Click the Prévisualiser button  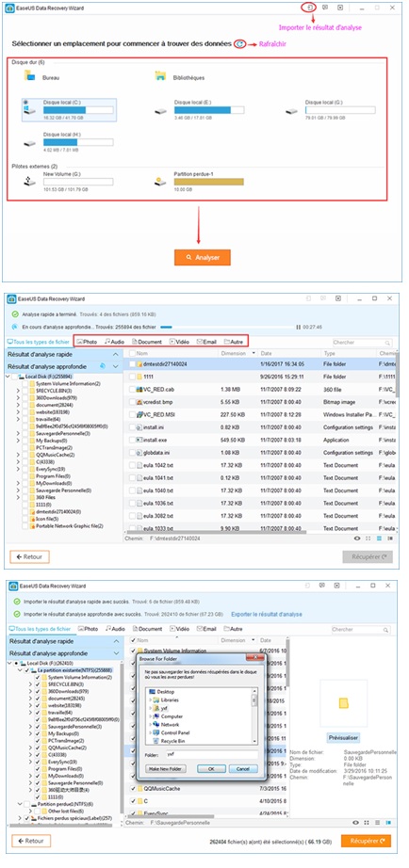pos(344,737)
